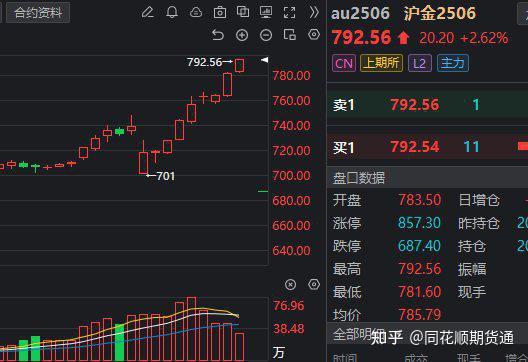The height and width of the screenshot is (362, 528).
Task: Click the 昨持仓 label
Action: 479,223
